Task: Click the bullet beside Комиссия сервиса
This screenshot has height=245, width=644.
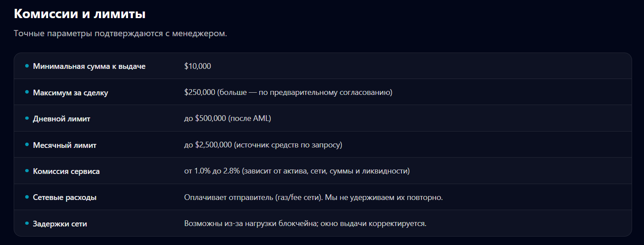Action: pyautogui.click(x=27, y=171)
